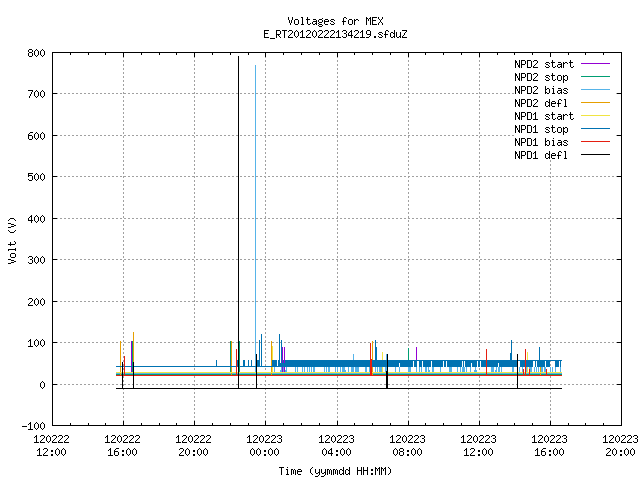Click the 200 y-axis tick label
The image size is (640, 480).
[36, 302]
